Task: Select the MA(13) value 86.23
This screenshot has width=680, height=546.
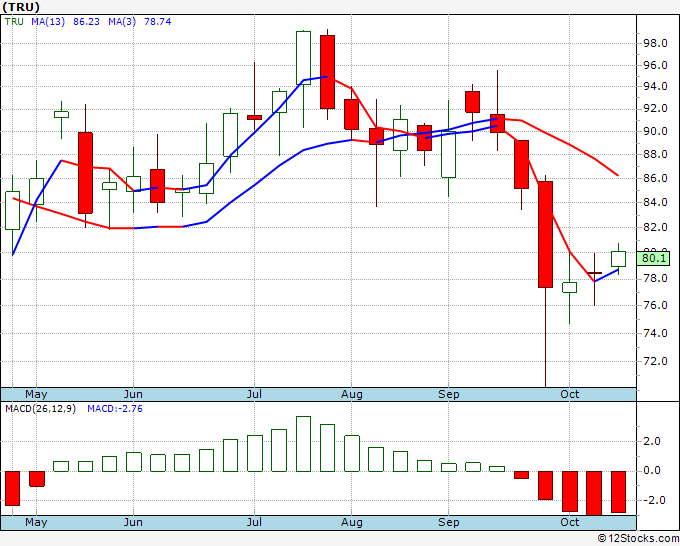Action: tap(86, 22)
